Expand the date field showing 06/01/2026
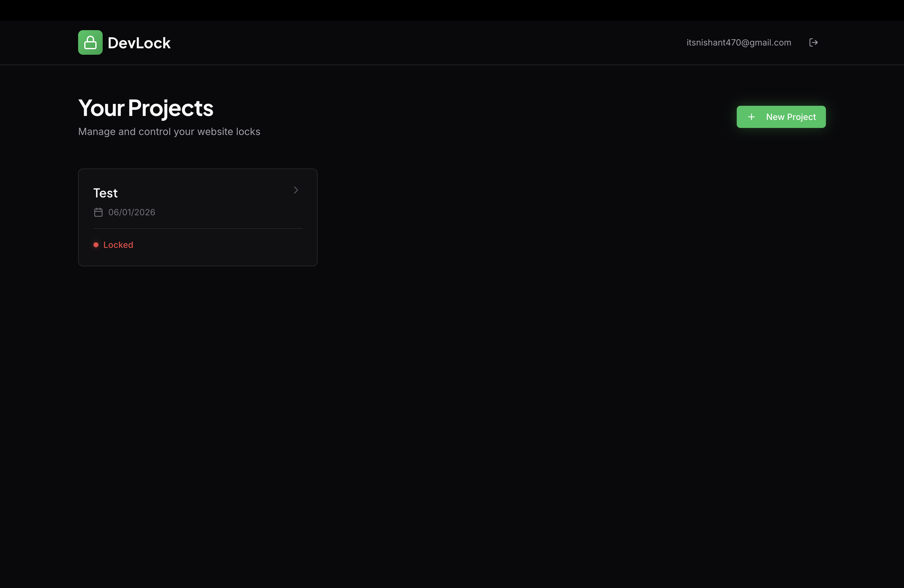The width and height of the screenshot is (904, 588). tap(131, 212)
